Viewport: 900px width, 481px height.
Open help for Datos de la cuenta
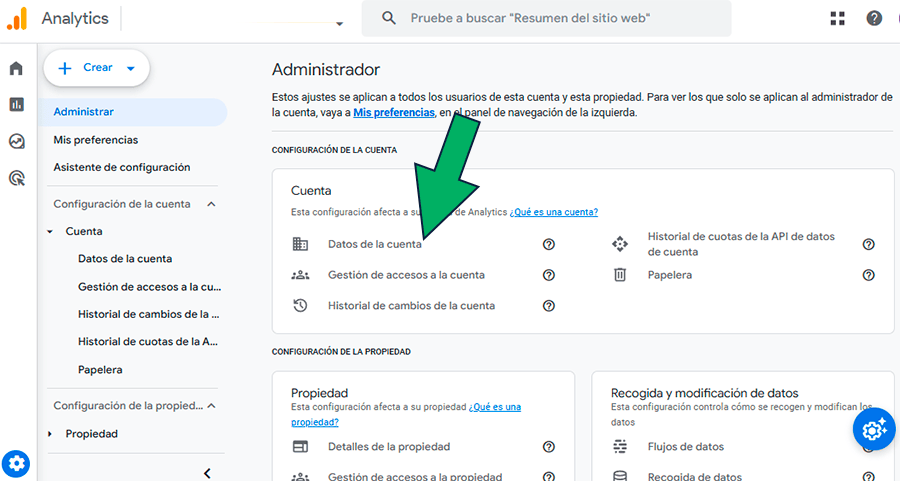549,245
